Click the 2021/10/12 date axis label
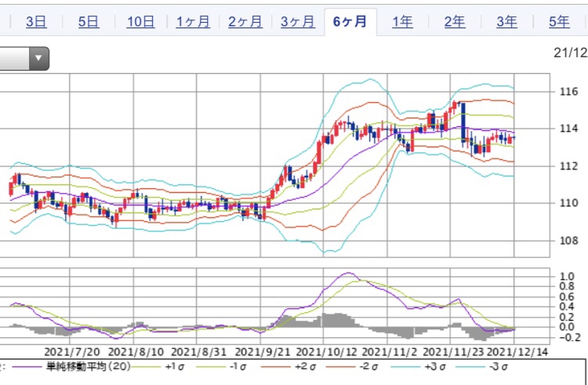 [x=326, y=352]
